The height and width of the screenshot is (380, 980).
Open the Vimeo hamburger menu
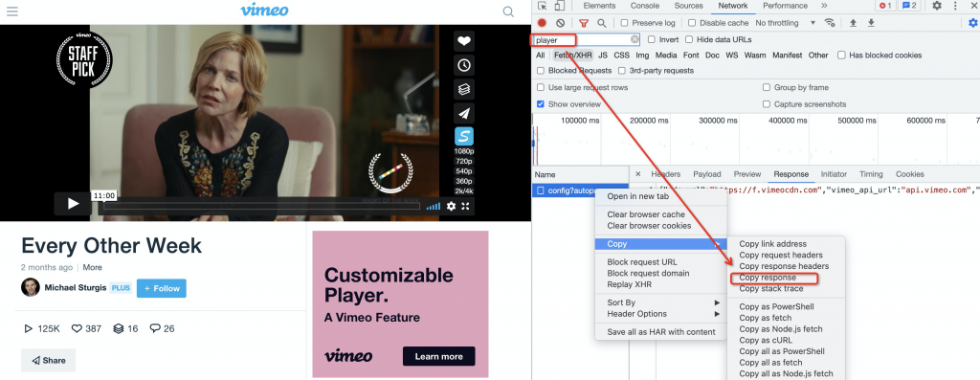point(11,11)
